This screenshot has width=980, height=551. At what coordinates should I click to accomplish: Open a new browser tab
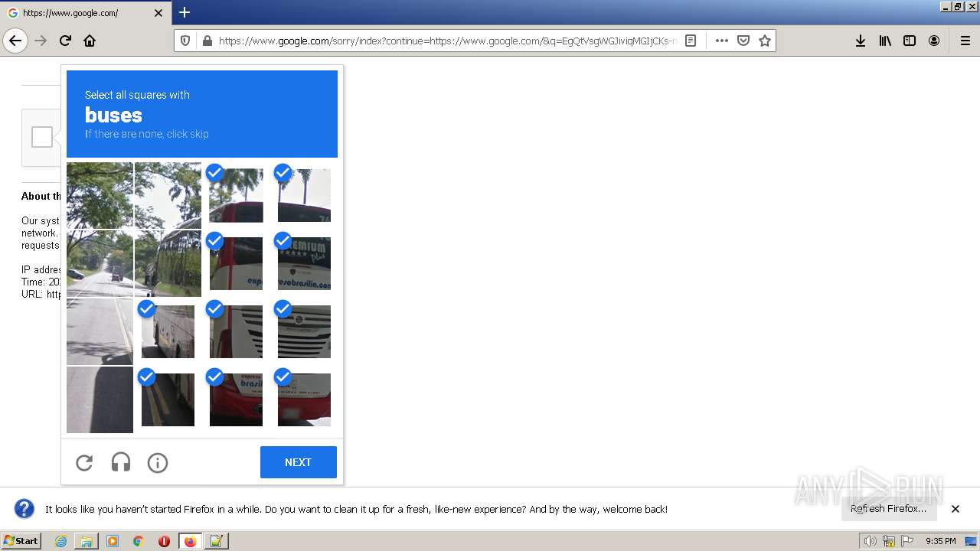click(x=185, y=12)
